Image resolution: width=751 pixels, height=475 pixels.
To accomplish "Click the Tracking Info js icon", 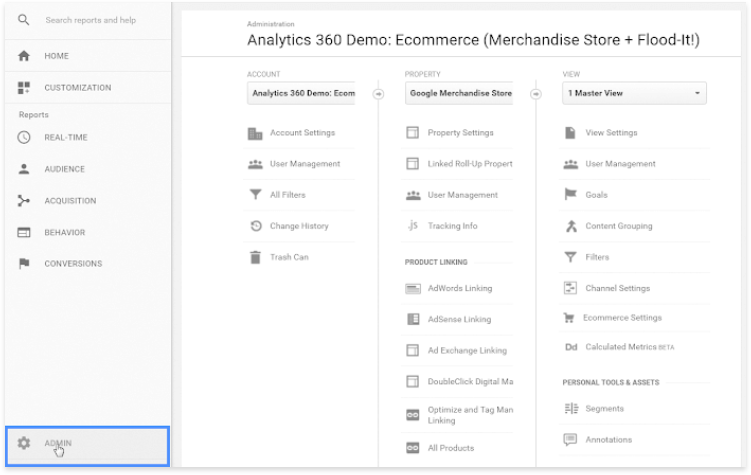I will click(412, 226).
